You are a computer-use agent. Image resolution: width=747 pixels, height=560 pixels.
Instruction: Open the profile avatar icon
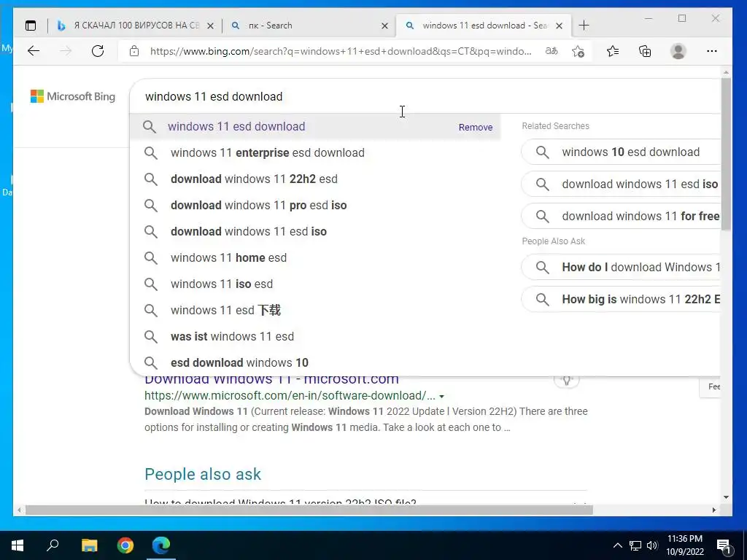[678, 51]
